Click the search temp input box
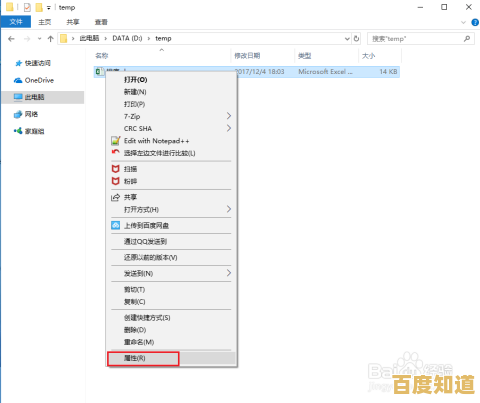 click(421, 39)
